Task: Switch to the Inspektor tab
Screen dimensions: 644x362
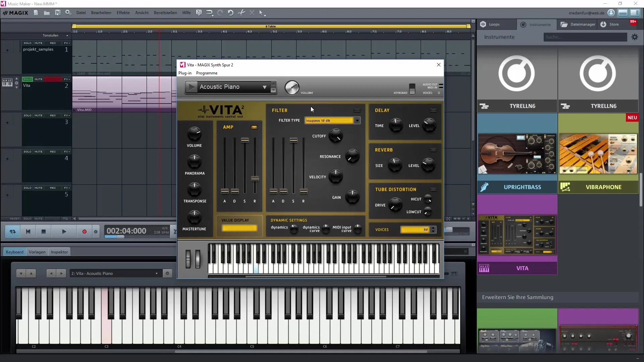Action: 59,252
